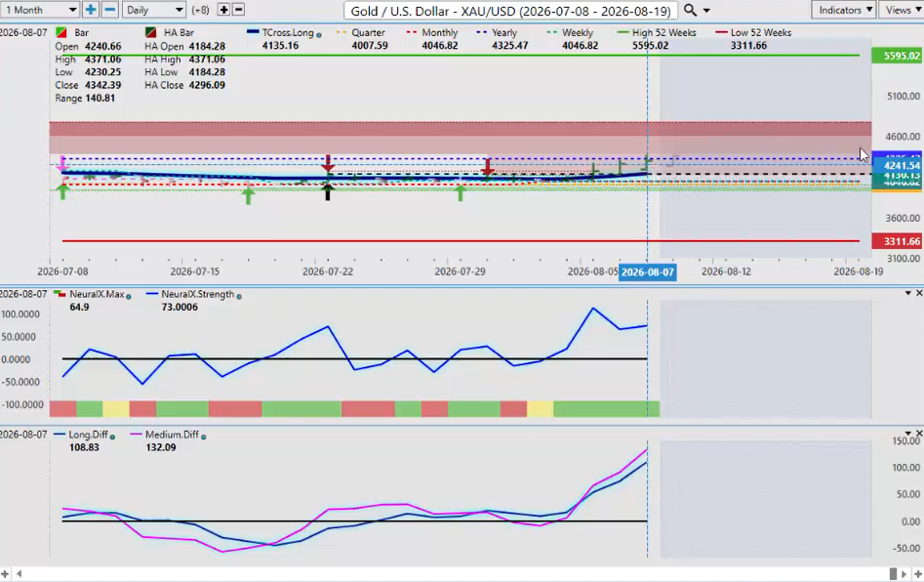
Task: Click the 2026-08-12 axis date label
Action: 726,271
